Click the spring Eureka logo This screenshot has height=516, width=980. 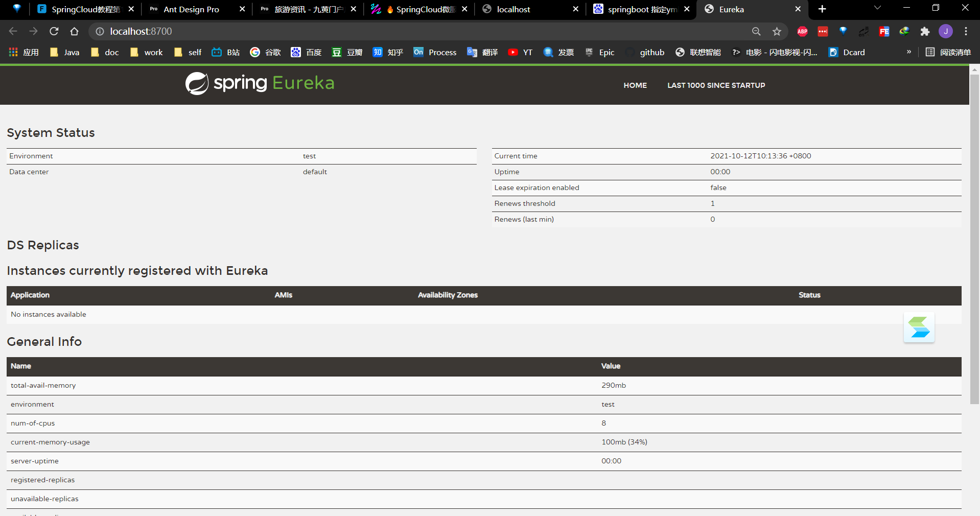[260, 83]
